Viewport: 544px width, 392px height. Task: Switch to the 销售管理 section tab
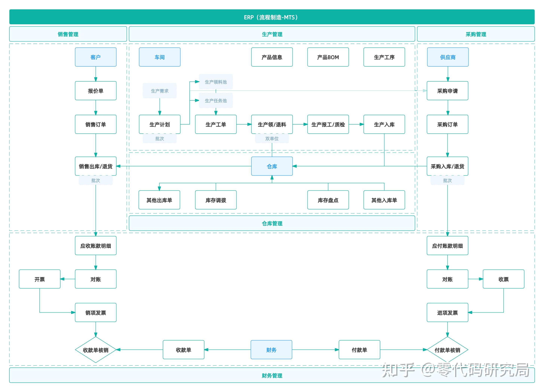(x=68, y=34)
